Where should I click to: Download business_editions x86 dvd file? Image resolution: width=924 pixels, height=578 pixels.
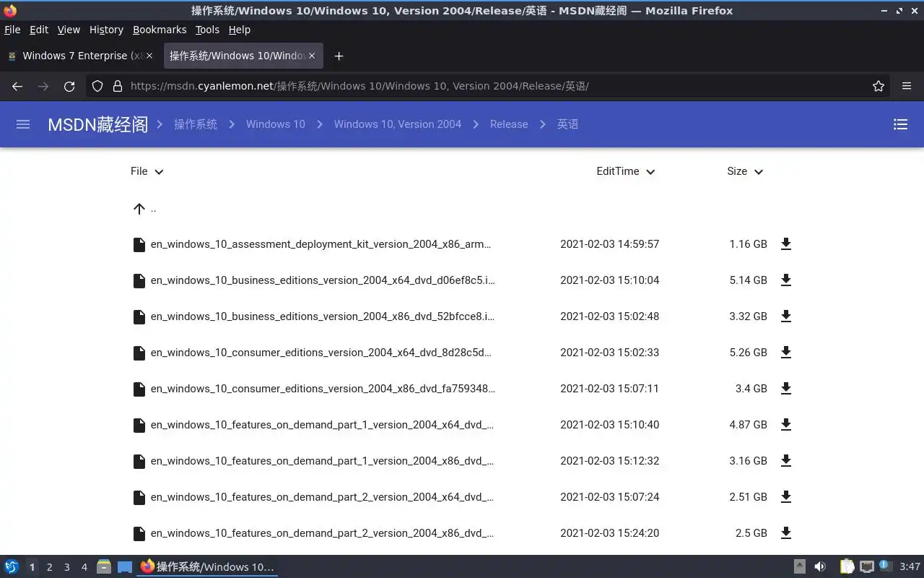(786, 316)
